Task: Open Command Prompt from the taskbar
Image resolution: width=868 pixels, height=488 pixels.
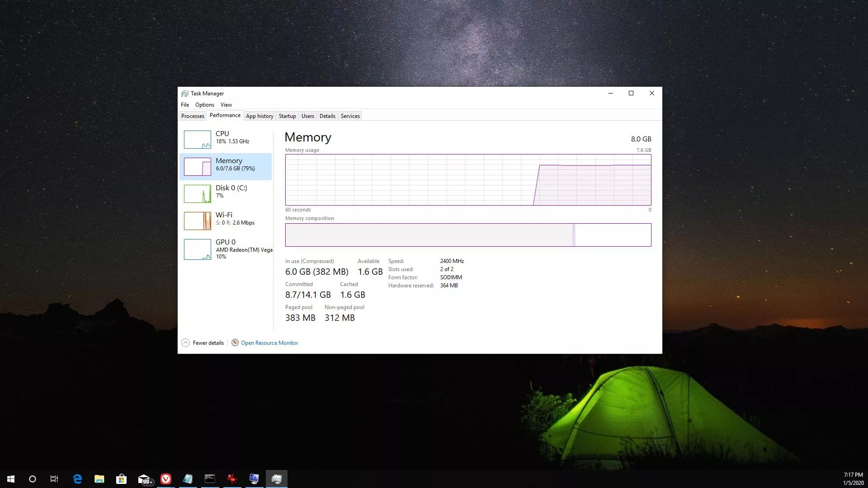Action: point(210,479)
